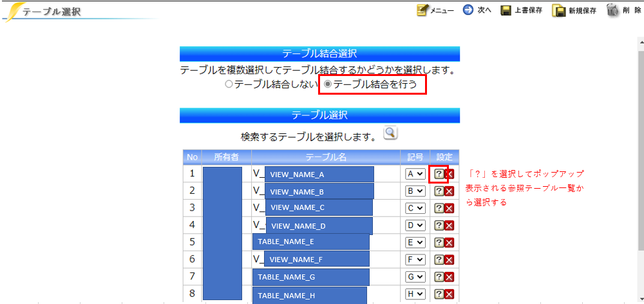Click the ? icon in row 1

439,174
